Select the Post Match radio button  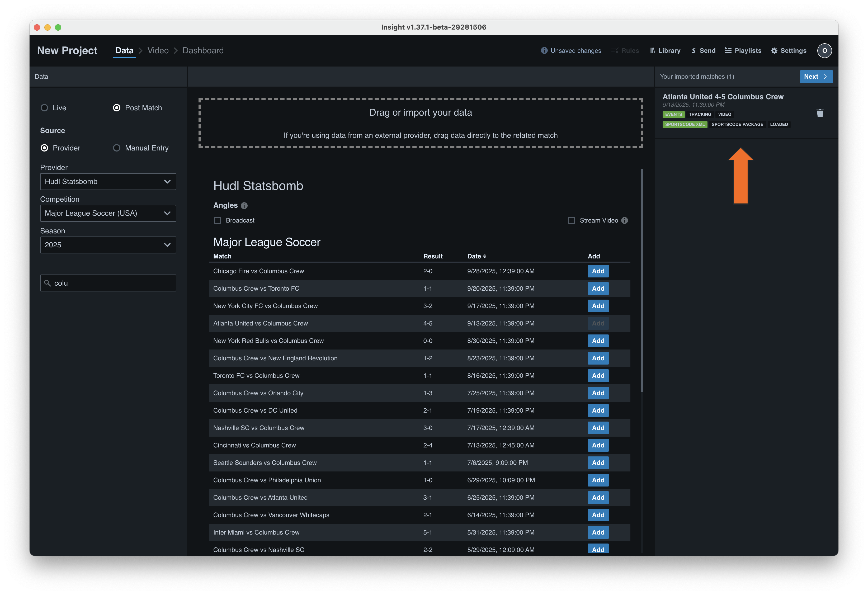[x=116, y=108]
